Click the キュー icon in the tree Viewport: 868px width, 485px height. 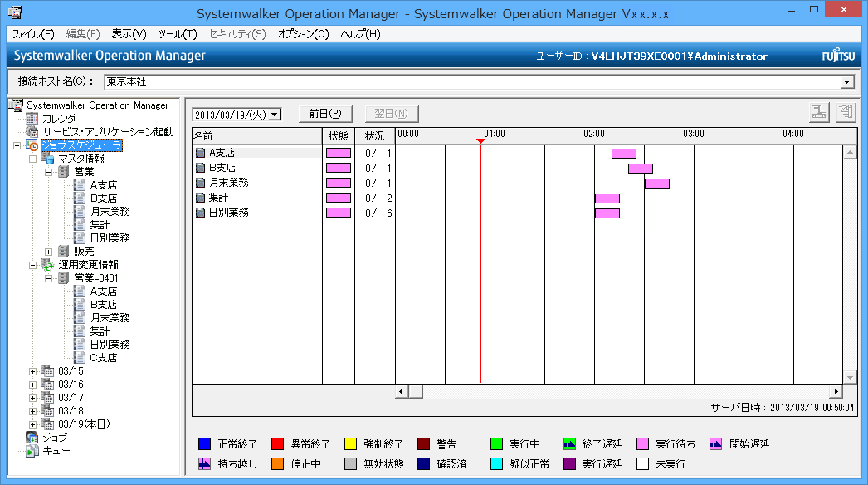(32, 451)
